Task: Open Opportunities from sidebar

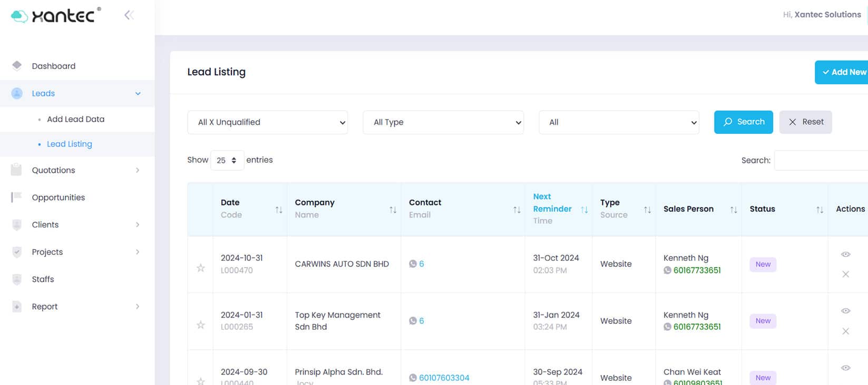Action: [x=58, y=198]
